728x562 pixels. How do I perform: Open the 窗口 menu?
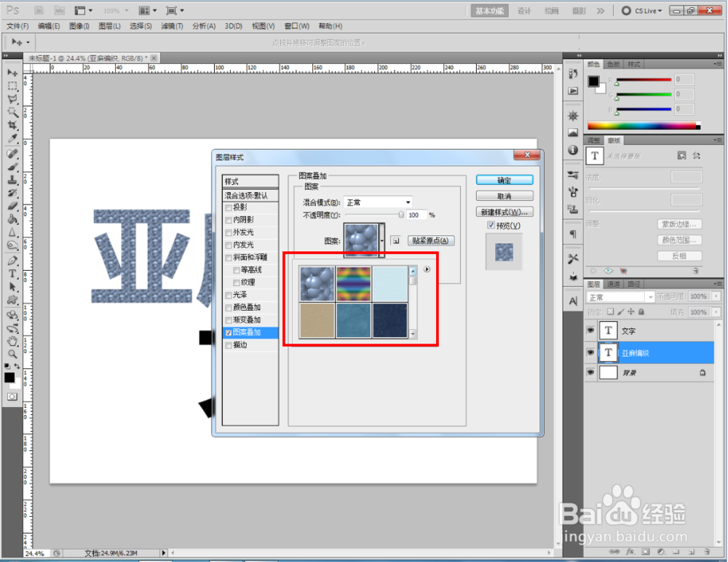coord(297,26)
